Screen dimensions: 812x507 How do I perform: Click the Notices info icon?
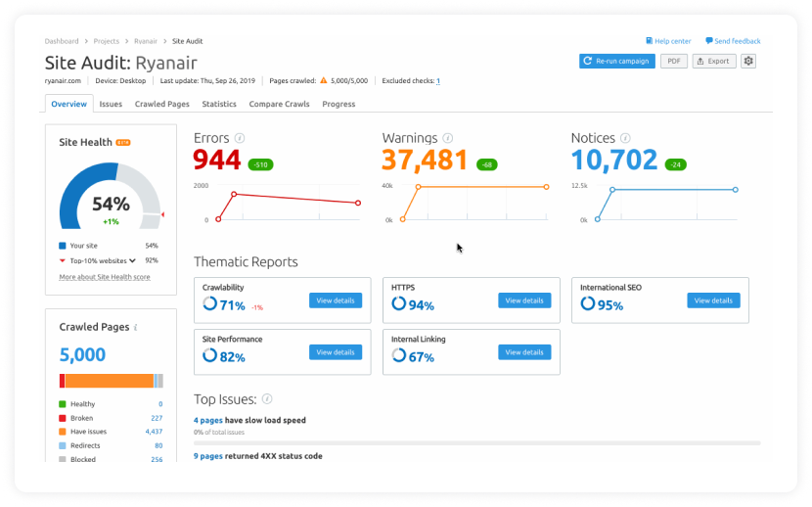pos(625,138)
